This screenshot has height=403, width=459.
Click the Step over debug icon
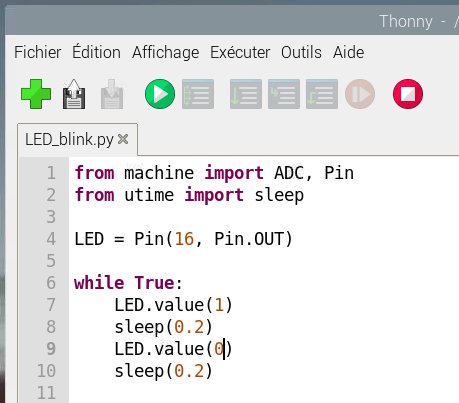click(246, 94)
